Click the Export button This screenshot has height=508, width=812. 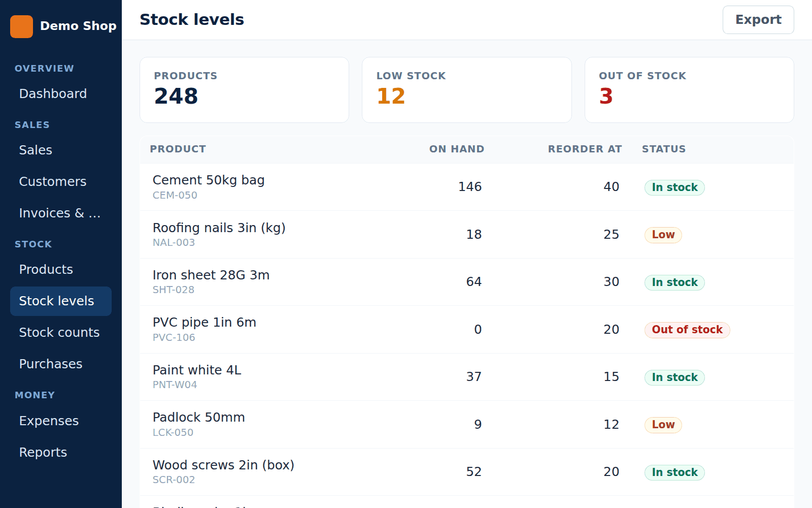(x=758, y=20)
